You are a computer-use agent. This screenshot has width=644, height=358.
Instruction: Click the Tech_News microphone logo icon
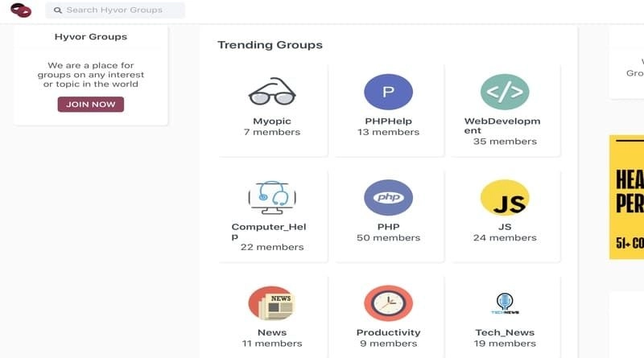point(505,303)
